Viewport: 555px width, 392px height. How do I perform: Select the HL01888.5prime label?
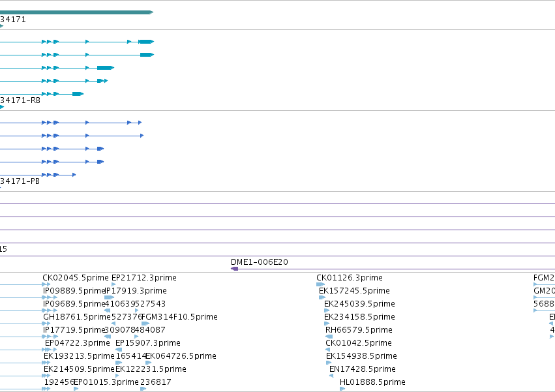(x=372, y=382)
